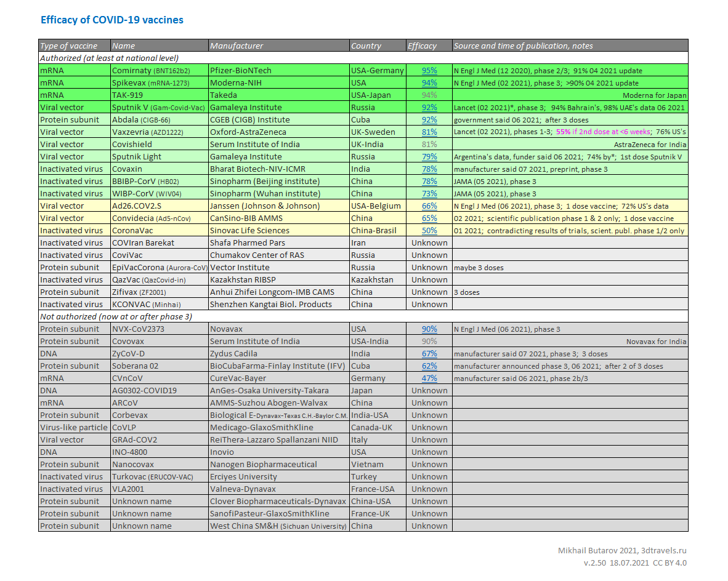
Task: Select the 'INO-4800' name cell
Action: point(160,452)
